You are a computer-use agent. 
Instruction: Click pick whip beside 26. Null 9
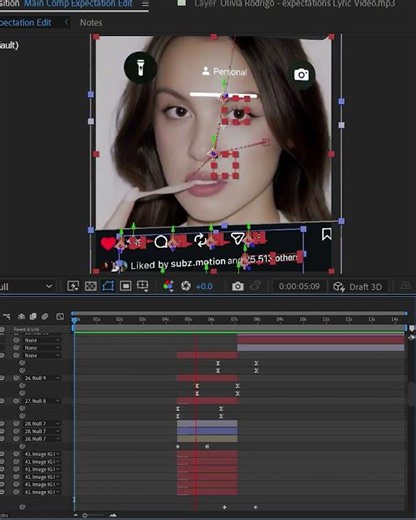[16, 378]
